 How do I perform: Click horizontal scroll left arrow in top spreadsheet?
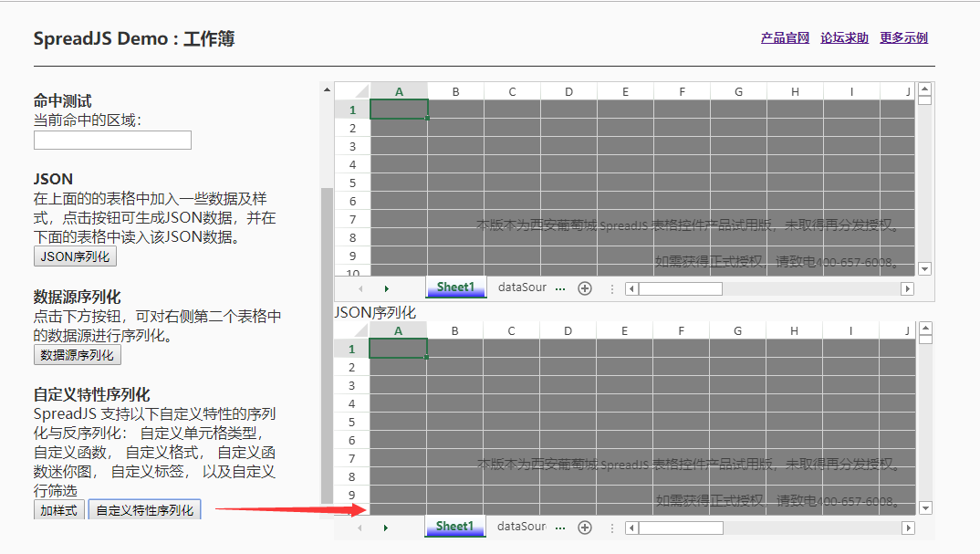pos(631,289)
